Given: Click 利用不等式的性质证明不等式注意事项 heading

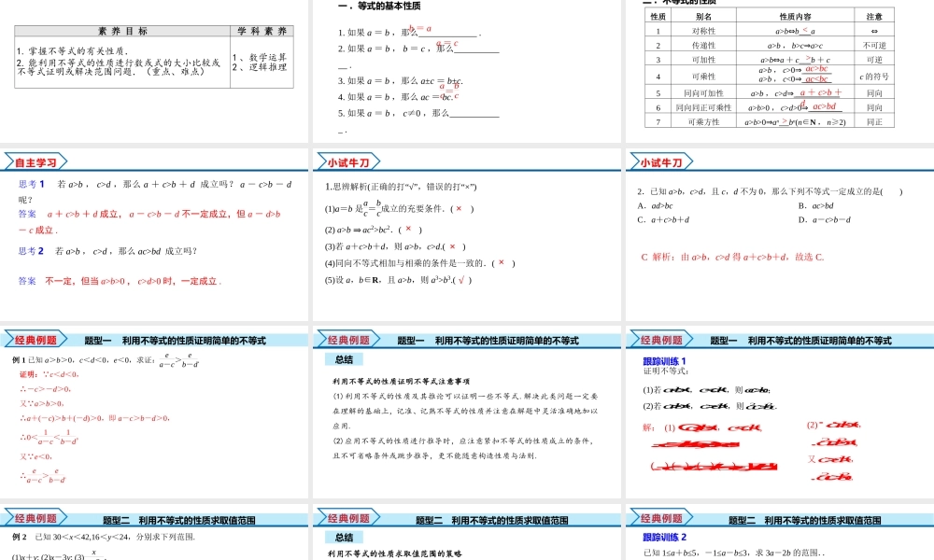Looking at the screenshot, I should click(401, 382).
